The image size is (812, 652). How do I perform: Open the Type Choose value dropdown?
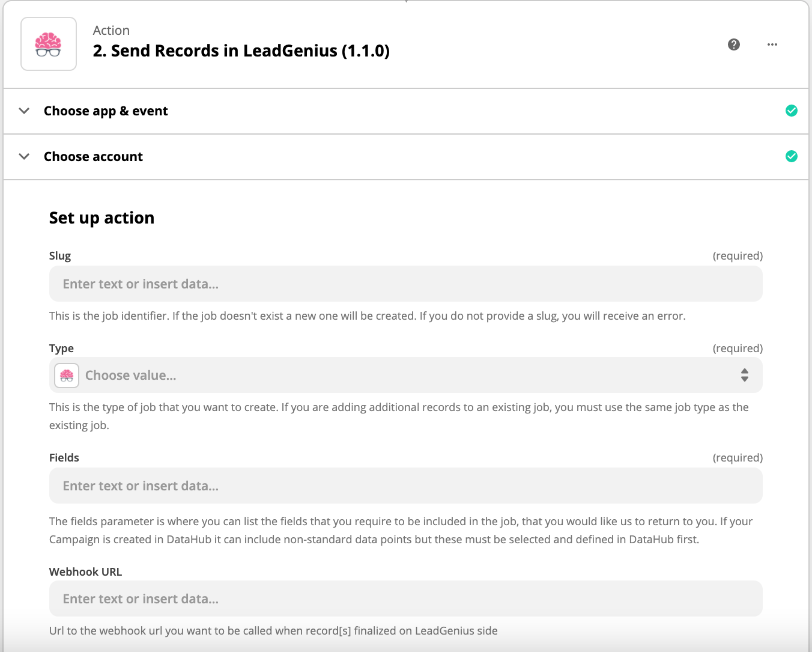(406, 376)
